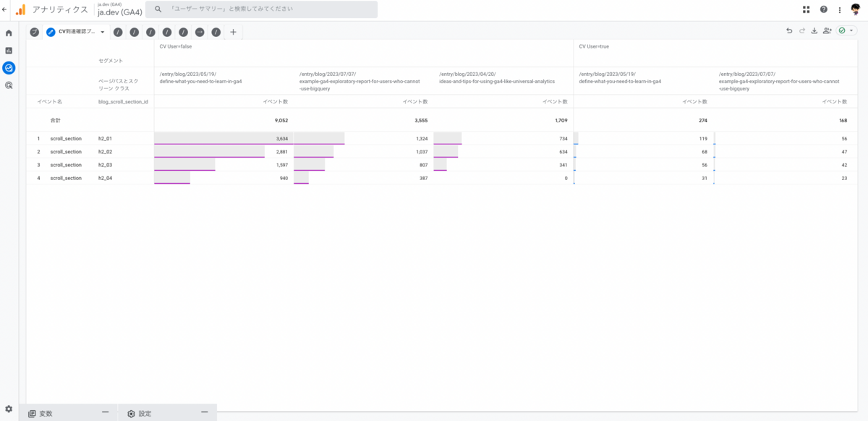The width and height of the screenshot is (868, 421).
Task: Click the 2,881 cell in h2_02 row
Action: 282,152
